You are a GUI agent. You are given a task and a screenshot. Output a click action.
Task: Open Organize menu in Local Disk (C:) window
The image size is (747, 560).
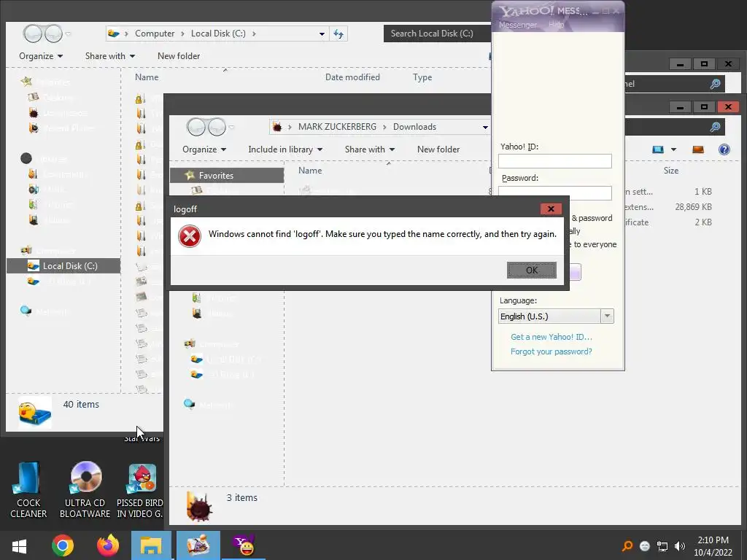pyautogui.click(x=41, y=55)
